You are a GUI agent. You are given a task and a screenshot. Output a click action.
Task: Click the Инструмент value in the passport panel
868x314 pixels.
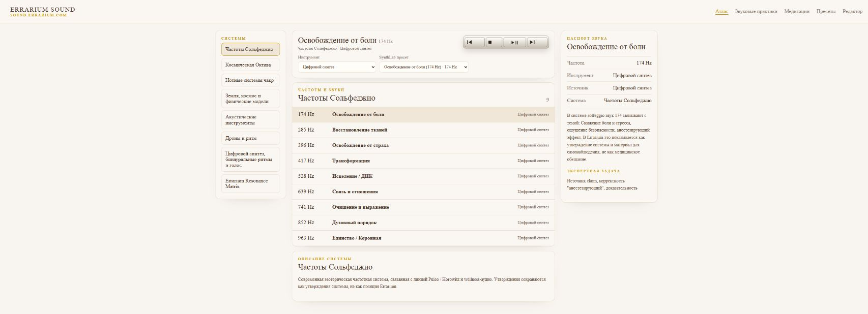click(632, 75)
